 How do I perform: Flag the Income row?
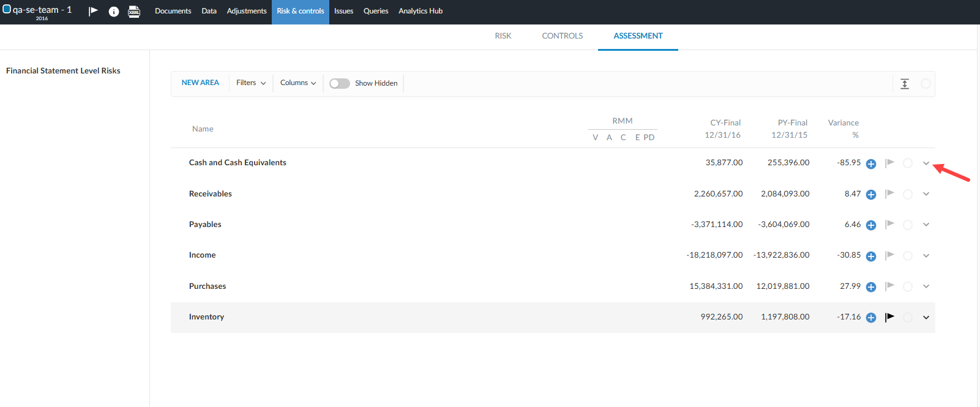890,255
